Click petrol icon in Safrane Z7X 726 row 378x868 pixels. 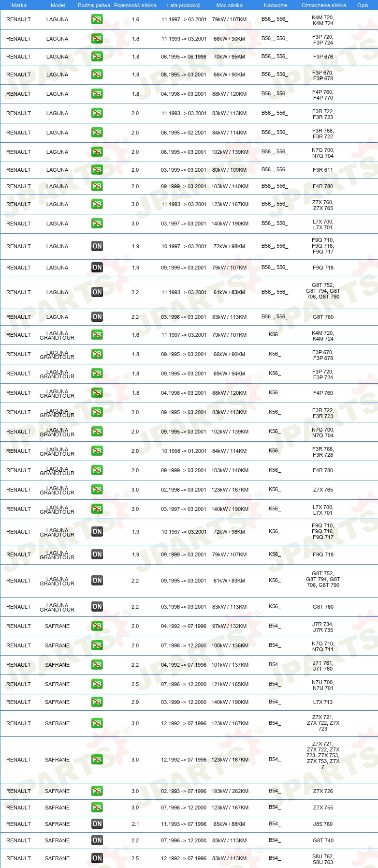click(97, 791)
